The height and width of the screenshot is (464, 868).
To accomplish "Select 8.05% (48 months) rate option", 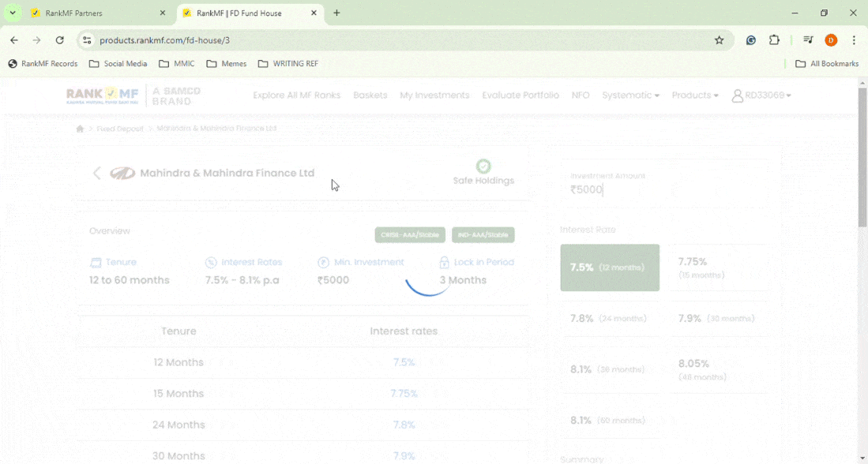I will 720,369.
